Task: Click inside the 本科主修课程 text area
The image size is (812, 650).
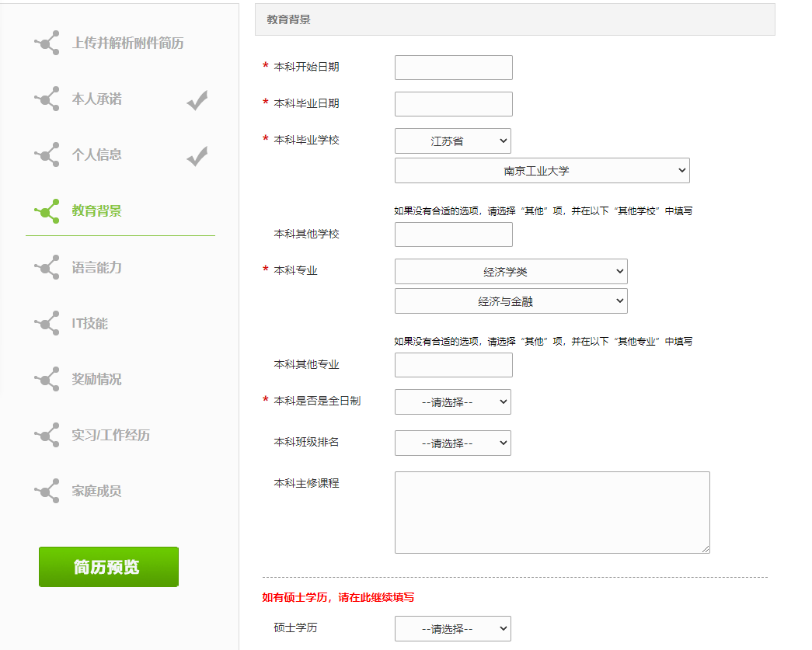Action: coord(552,513)
